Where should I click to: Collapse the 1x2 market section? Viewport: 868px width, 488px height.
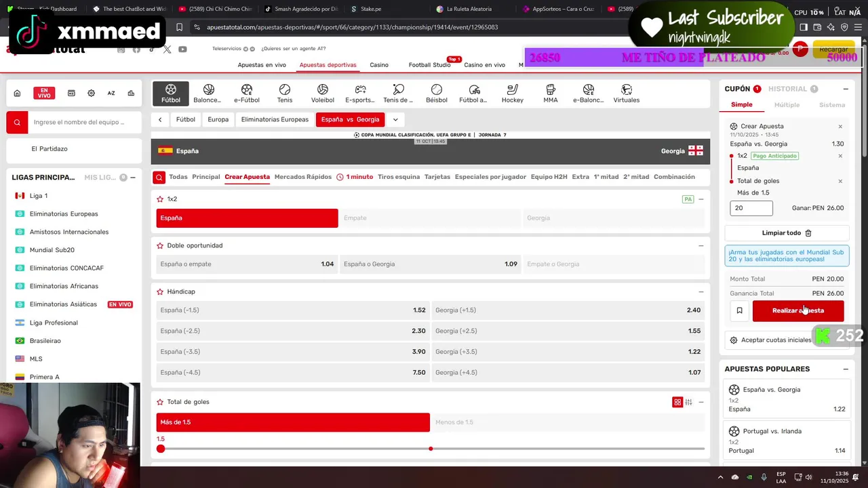coord(701,199)
